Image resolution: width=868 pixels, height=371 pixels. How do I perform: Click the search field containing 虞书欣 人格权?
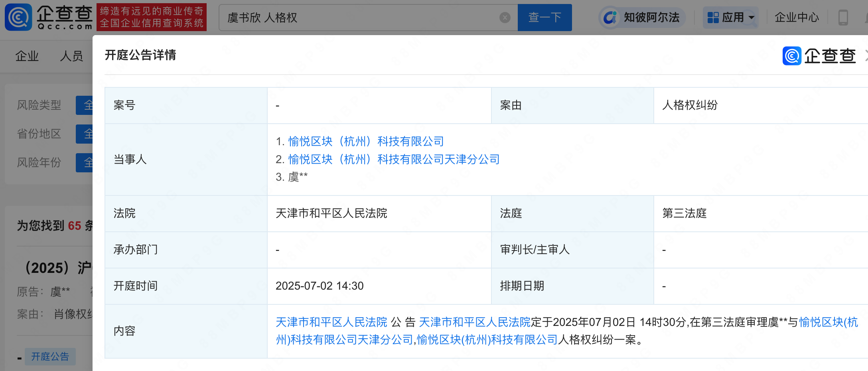click(359, 18)
